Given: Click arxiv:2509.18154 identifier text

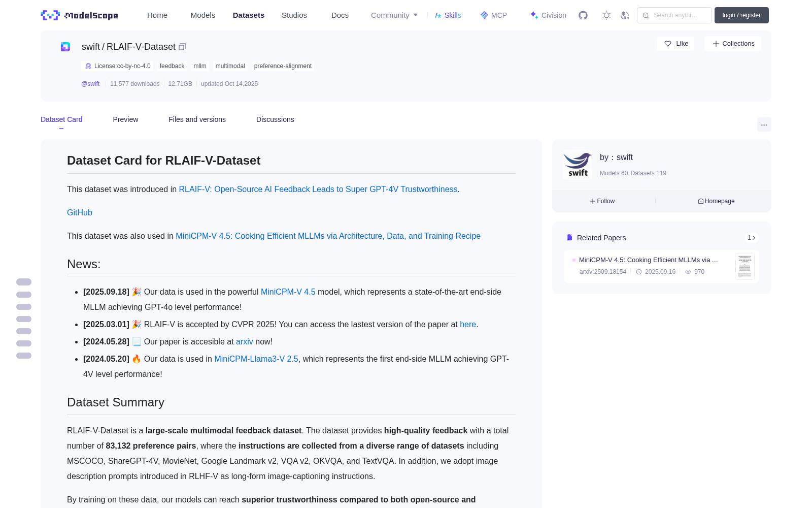Looking at the screenshot, I should pos(603,272).
